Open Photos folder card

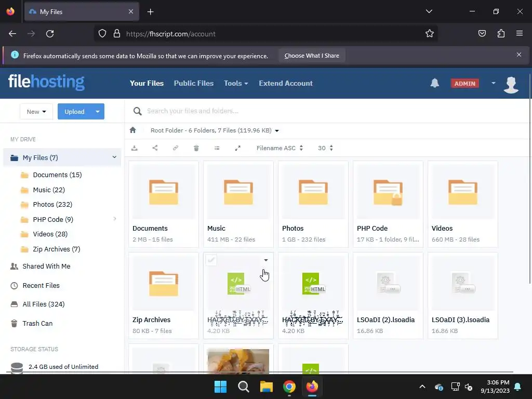(313, 204)
